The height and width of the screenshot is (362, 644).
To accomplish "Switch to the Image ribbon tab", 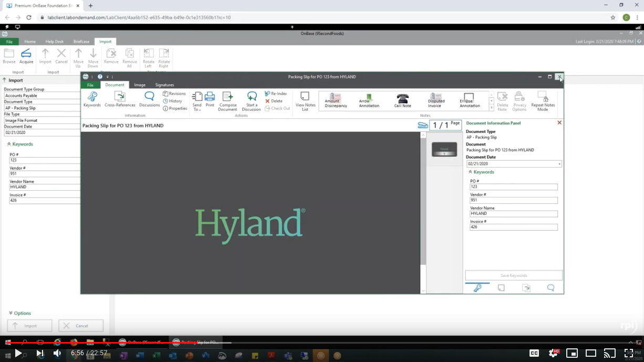I will click(140, 85).
